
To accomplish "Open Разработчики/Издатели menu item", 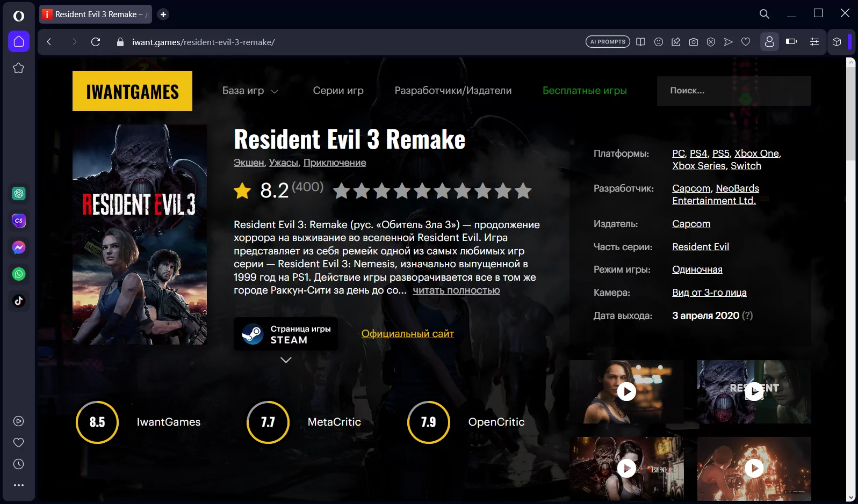I will (x=453, y=91).
